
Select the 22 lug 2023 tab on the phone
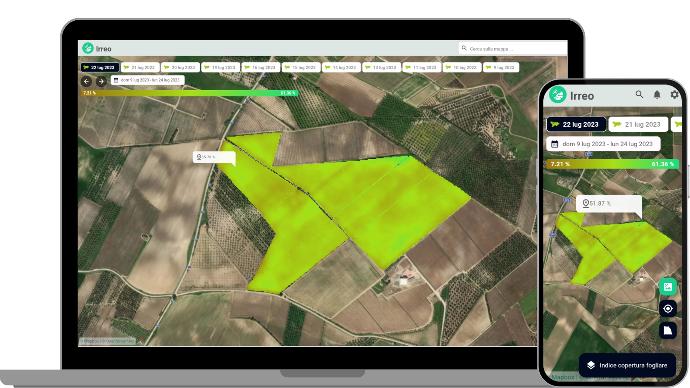(x=576, y=124)
